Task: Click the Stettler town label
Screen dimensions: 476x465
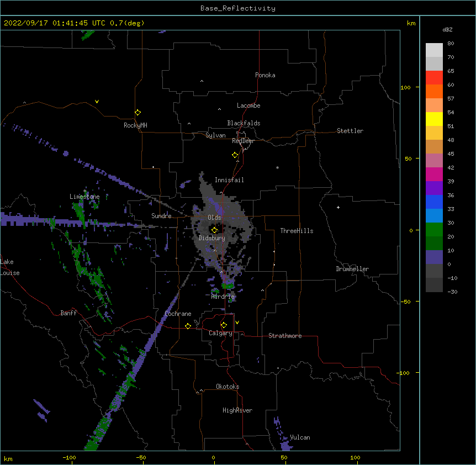Action: pos(350,131)
